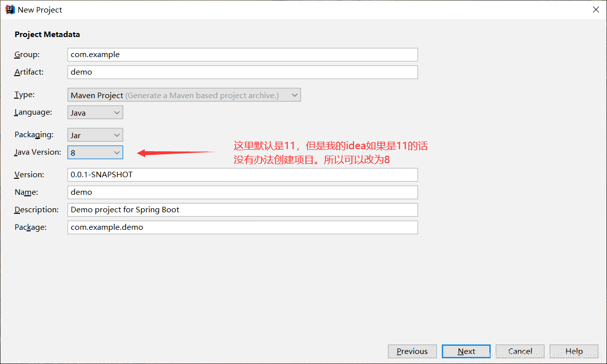The width and height of the screenshot is (607, 364).
Task: Open the Language dropdown Java
Action: click(95, 113)
